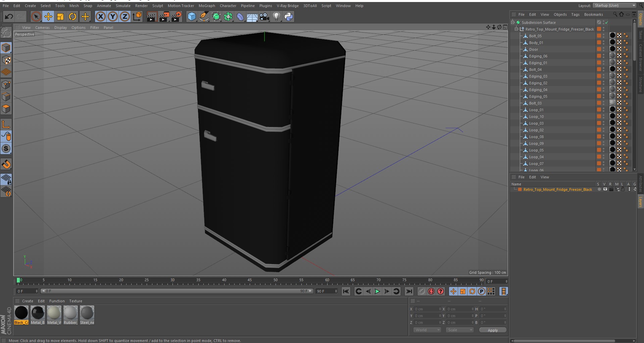Activate the Scale tool
Screen dimensions: 644x343
[60, 16]
